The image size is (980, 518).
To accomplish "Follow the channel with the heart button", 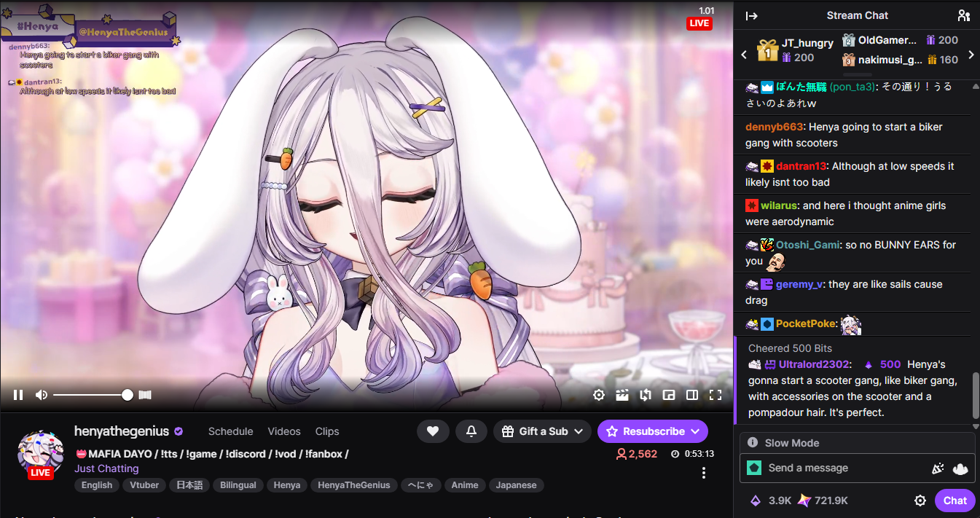I will (433, 431).
